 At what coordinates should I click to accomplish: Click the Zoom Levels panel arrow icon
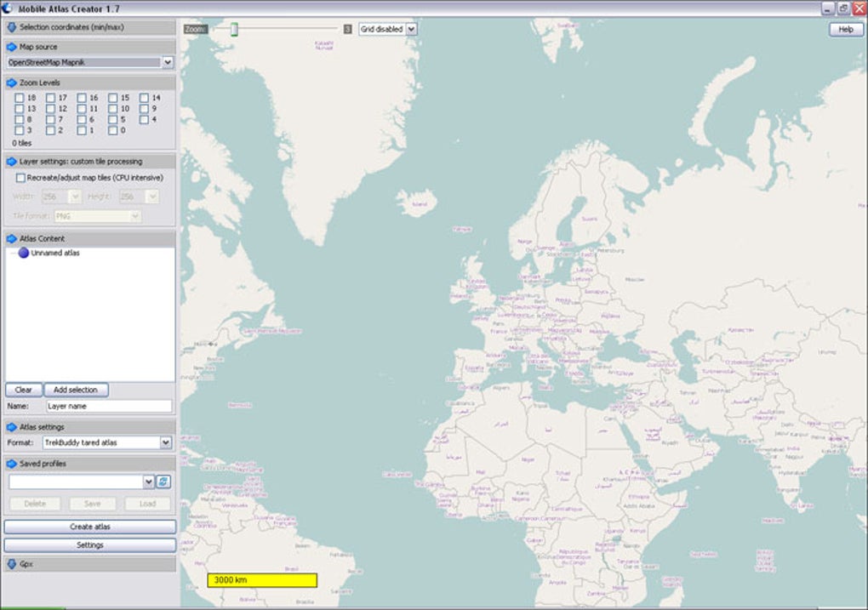point(12,83)
